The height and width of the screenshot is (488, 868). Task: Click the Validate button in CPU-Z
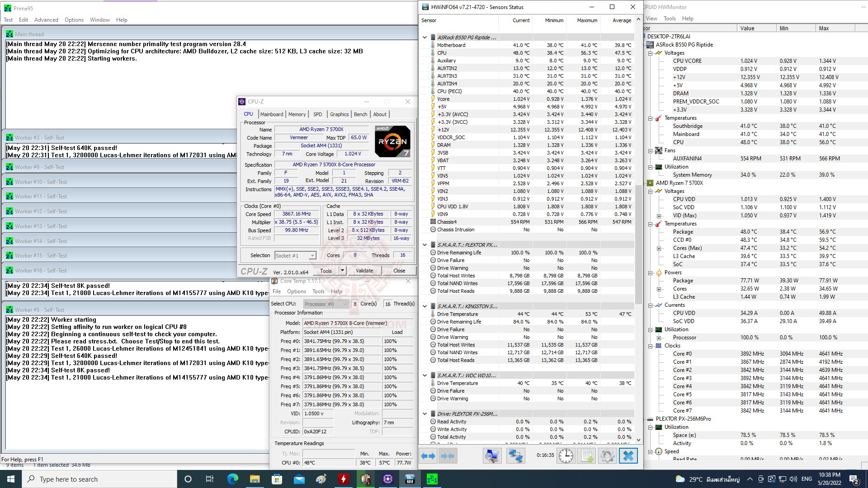[x=364, y=271]
